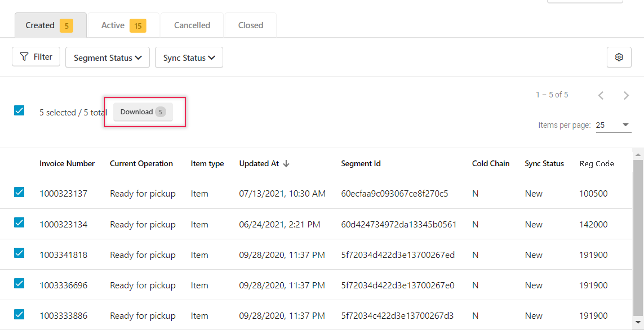
Task: Click the Download button
Action: pyautogui.click(x=143, y=112)
